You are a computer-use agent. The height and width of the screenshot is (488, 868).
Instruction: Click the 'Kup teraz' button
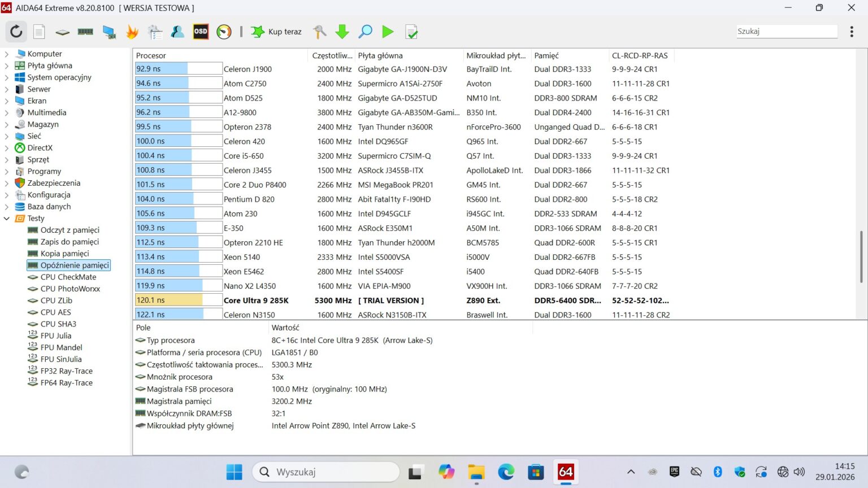[x=277, y=32]
